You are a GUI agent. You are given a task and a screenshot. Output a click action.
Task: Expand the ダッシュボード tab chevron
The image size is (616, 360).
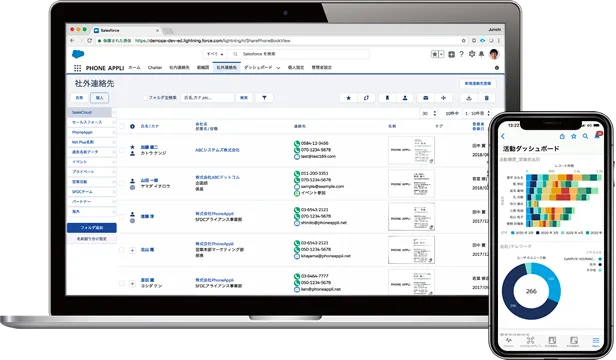click(x=278, y=68)
